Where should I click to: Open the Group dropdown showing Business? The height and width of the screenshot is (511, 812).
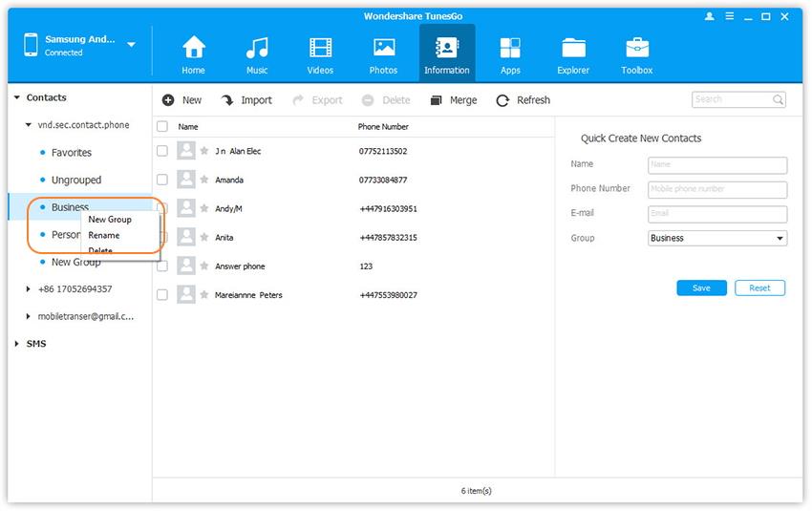(x=717, y=239)
